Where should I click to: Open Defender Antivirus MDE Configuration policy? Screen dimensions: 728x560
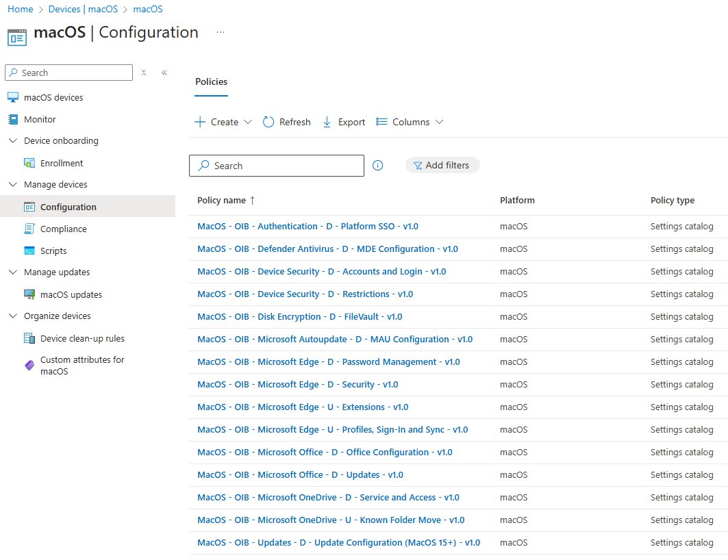[x=328, y=249]
